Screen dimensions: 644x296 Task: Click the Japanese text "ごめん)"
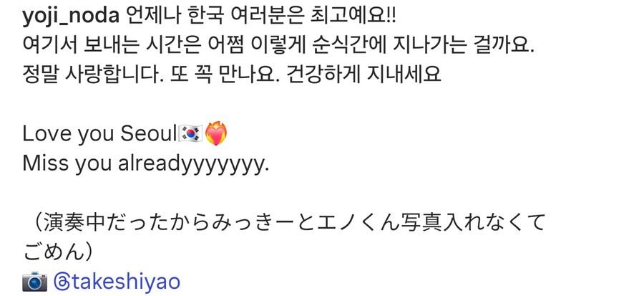[57, 253]
